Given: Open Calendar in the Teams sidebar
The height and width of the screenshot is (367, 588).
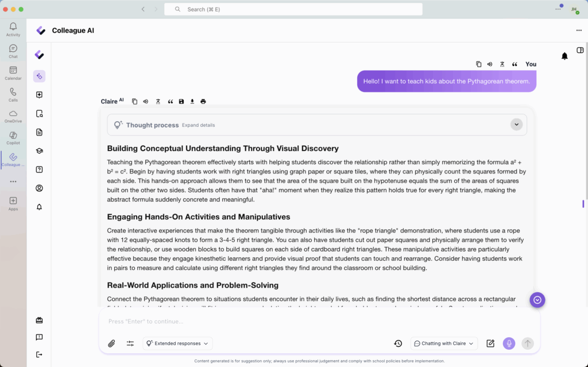Looking at the screenshot, I should coord(13,73).
